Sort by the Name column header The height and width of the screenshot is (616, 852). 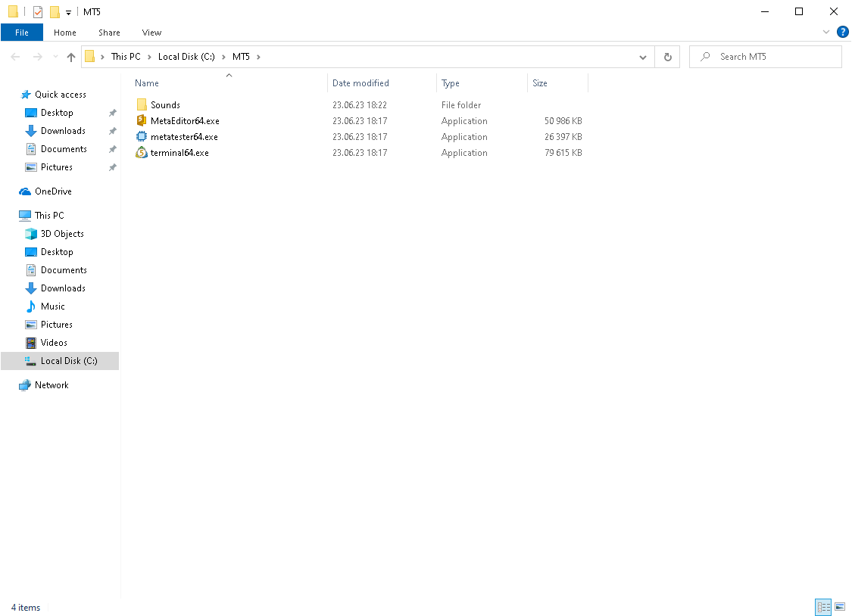pyautogui.click(x=147, y=83)
